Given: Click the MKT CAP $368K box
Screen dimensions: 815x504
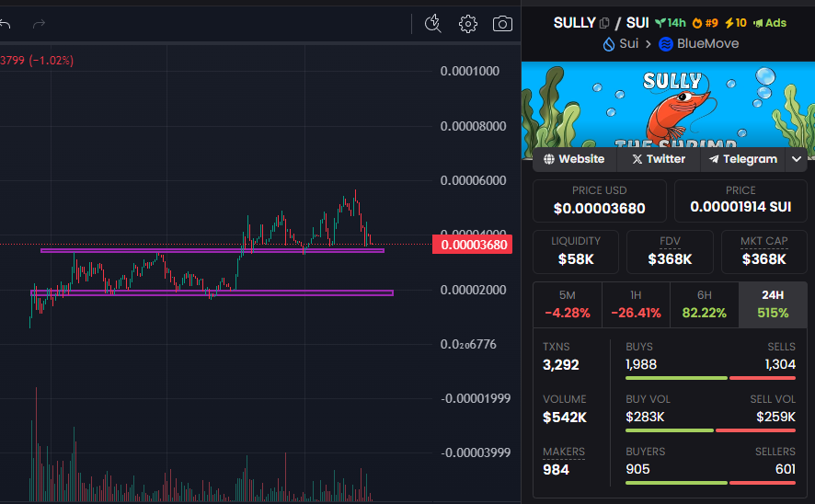Looking at the screenshot, I should pos(764,251).
